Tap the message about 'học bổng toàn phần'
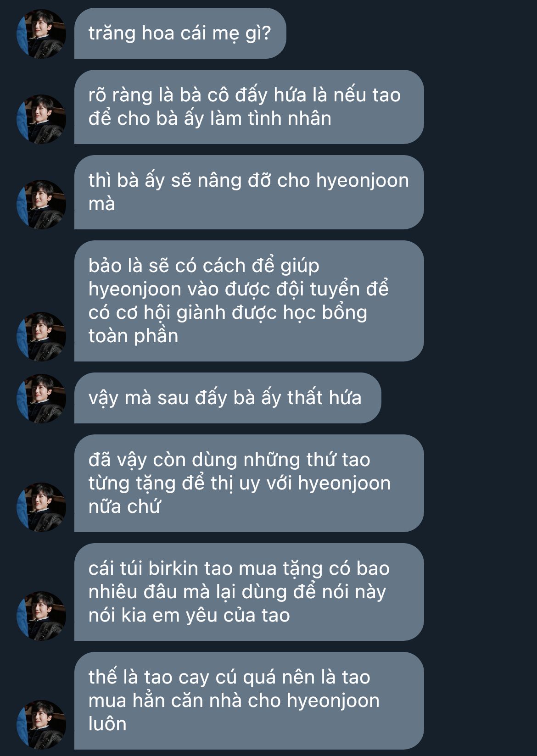The image size is (537, 756). [x=249, y=301]
